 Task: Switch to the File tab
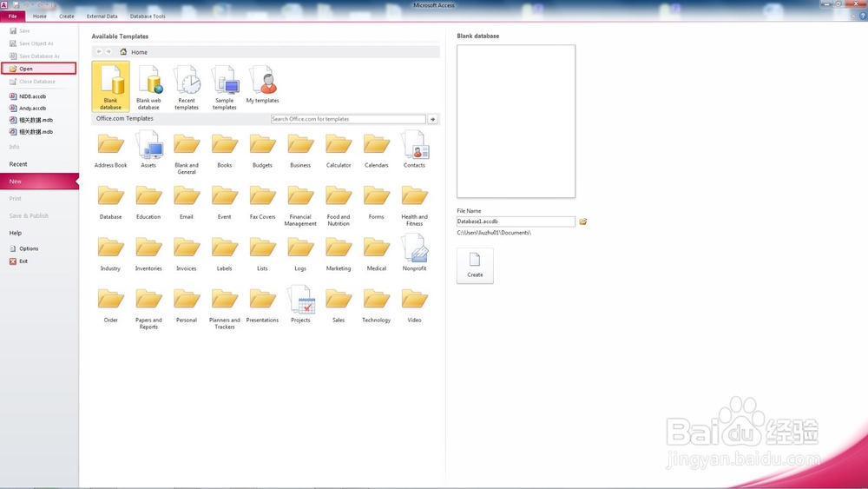[13, 17]
